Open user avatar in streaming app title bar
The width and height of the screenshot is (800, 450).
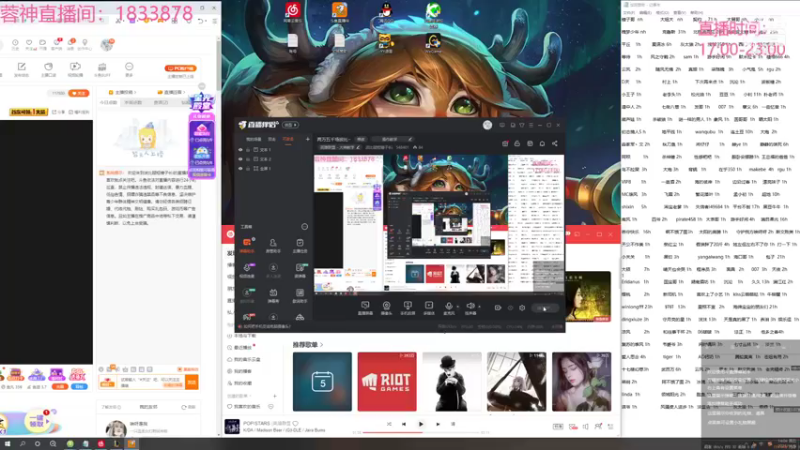[487, 125]
